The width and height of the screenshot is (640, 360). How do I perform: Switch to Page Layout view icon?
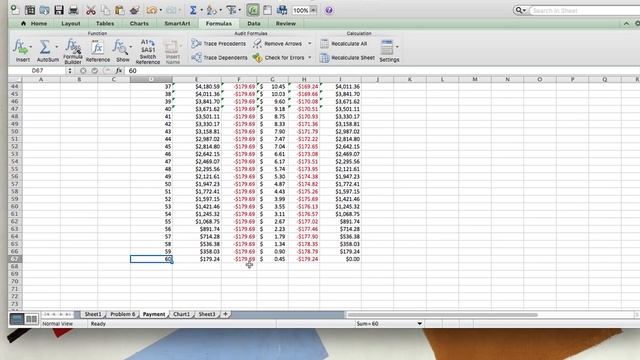(x=31, y=319)
